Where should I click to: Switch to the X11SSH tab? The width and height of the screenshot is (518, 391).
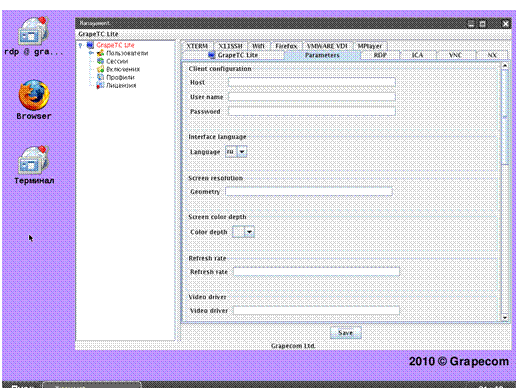[x=230, y=46]
